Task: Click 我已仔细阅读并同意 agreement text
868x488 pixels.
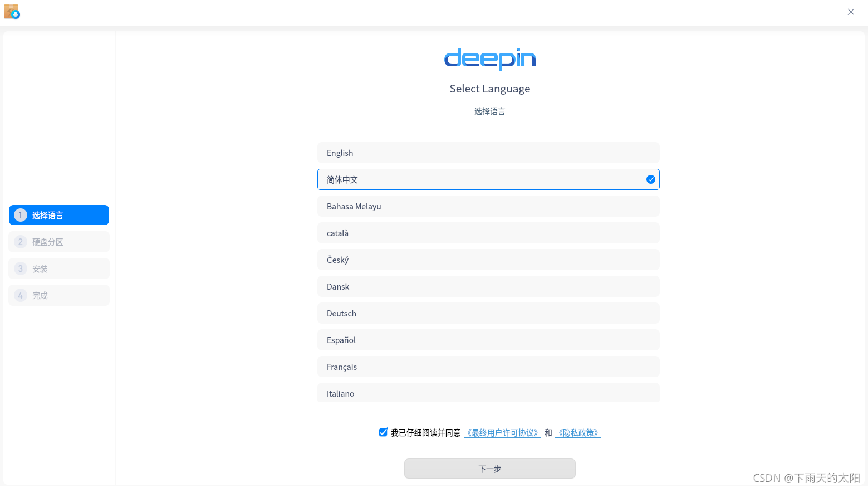Action: (426, 433)
